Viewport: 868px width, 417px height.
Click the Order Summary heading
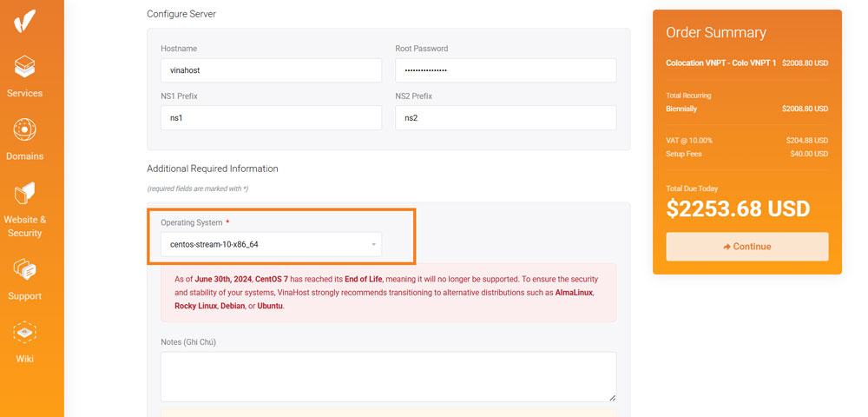pyautogui.click(x=716, y=33)
